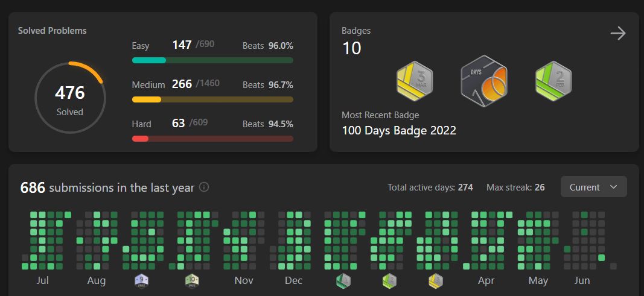The height and width of the screenshot is (296, 644).
Task: Click the 476 Solved progress circle
Action: pyautogui.click(x=70, y=98)
